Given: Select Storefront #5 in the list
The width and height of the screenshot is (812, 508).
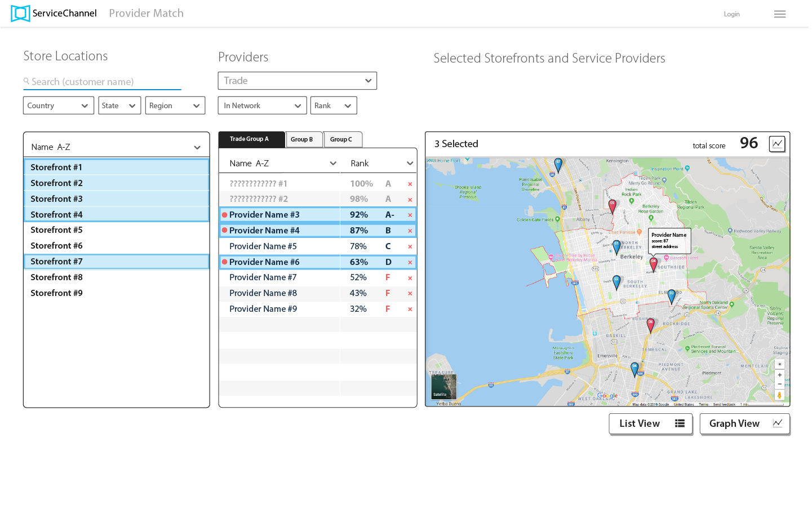Looking at the screenshot, I should coord(117,230).
